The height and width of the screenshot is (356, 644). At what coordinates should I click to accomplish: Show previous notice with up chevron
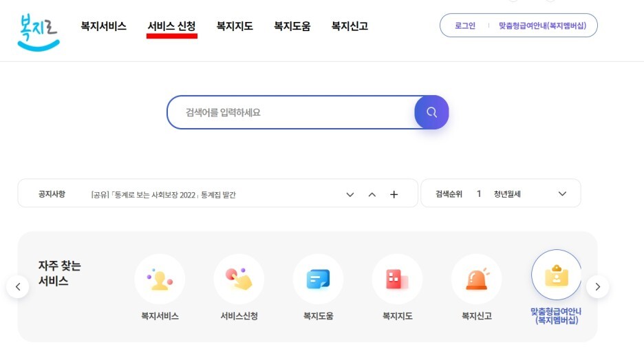(x=372, y=194)
